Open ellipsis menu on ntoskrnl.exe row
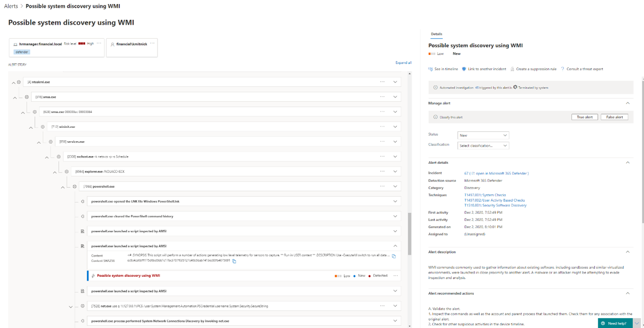Screen dimensions: 644x328 (x=382, y=82)
